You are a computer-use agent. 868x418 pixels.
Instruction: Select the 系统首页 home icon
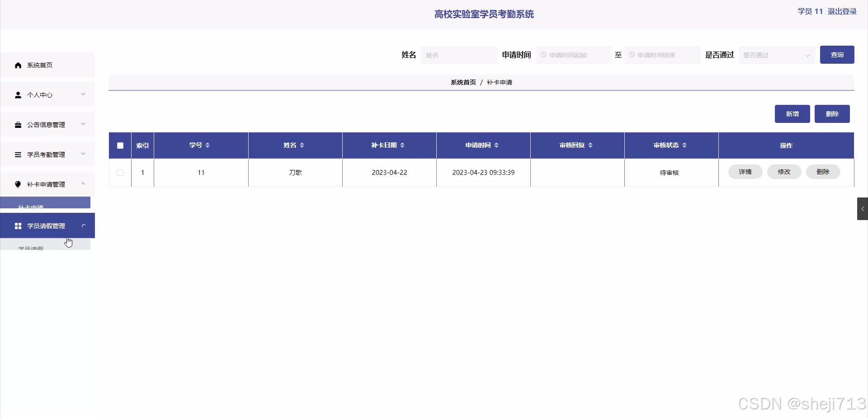(18, 65)
